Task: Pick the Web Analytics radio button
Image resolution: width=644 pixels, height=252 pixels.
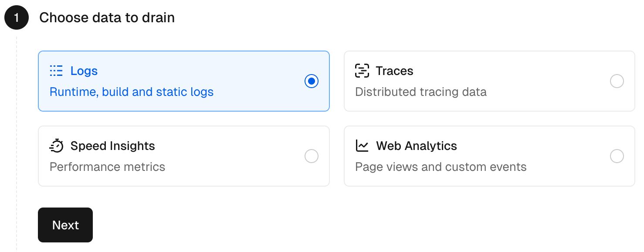Action: [617, 156]
